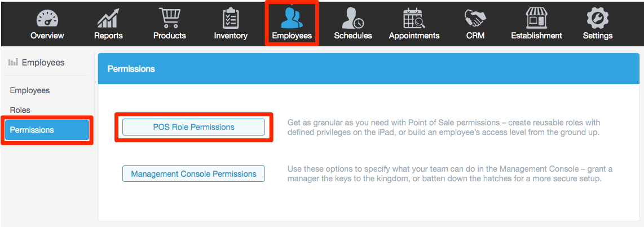Click the Management Console description paragraph
Viewport: 644px width, 227px height.
tap(449, 174)
